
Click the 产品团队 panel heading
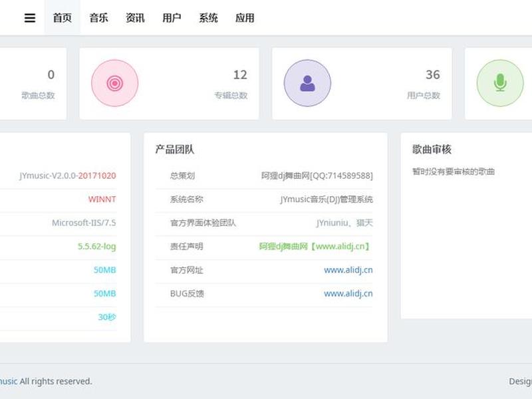click(x=175, y=149)
